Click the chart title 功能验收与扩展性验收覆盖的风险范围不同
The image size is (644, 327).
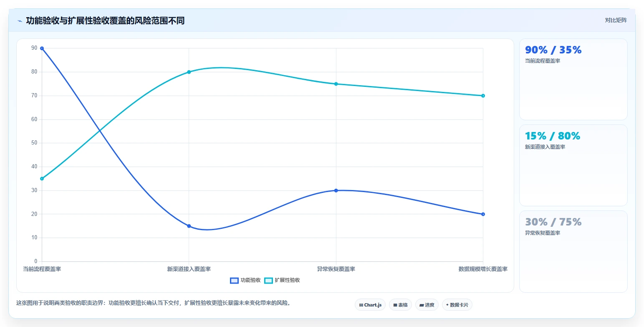[105, 20]
